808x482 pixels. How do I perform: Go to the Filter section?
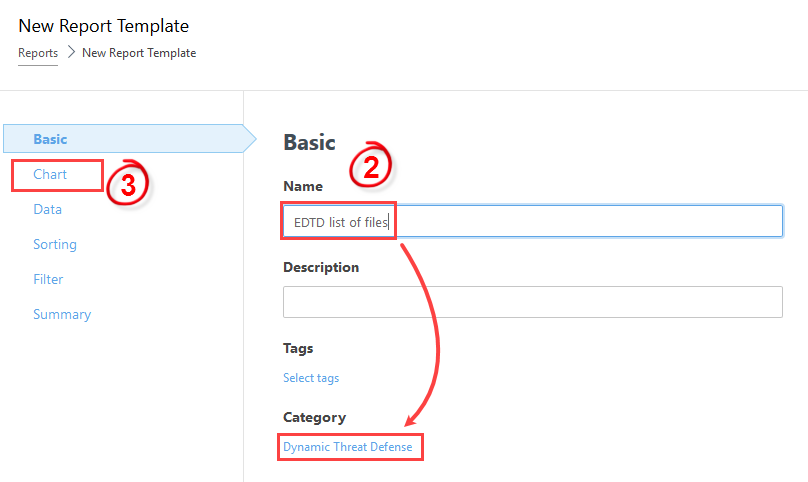(x=48, y=279)
